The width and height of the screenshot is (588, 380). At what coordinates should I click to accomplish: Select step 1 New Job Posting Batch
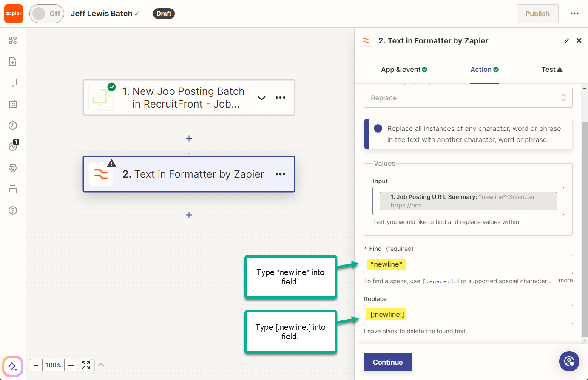189,98
